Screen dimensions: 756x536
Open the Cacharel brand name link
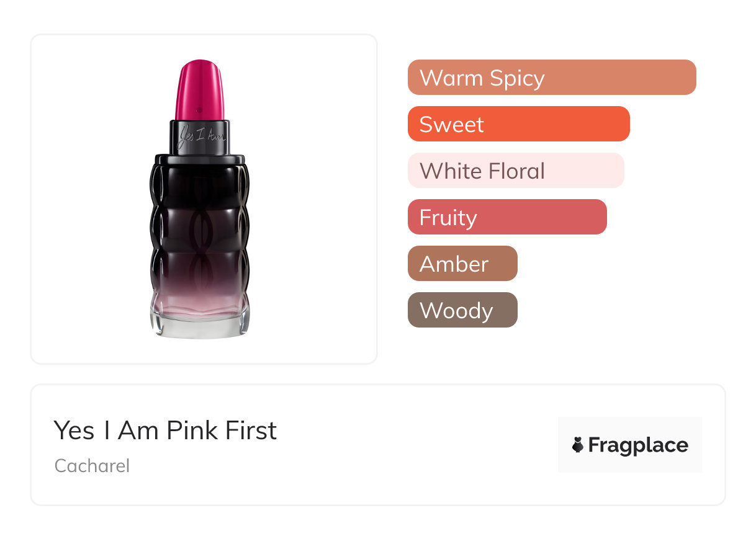pos(92,465)
